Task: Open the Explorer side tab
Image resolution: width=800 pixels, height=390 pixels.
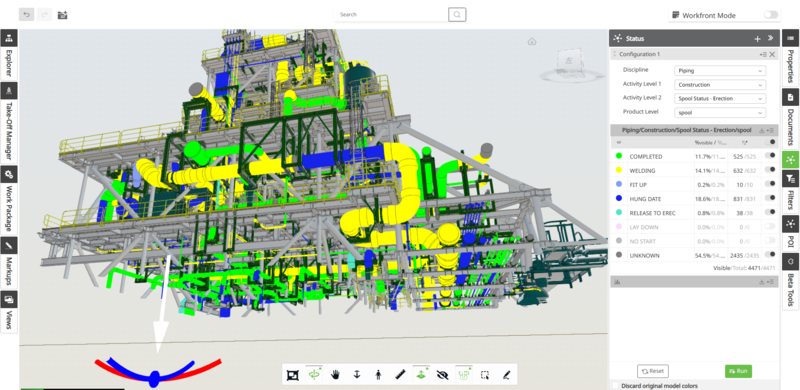Action: [x=9, y=54]
